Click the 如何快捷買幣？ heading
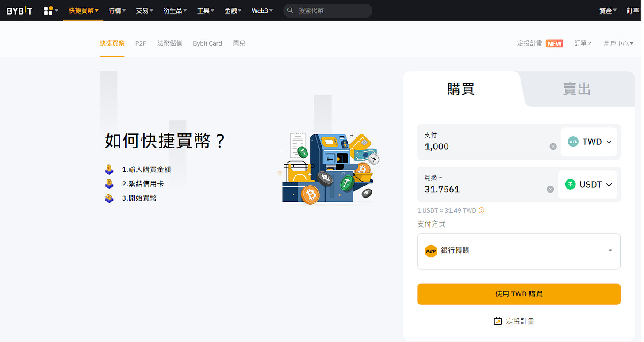Image resolution: width=644 pixels, height=342 pixels. tap(165, 141)
